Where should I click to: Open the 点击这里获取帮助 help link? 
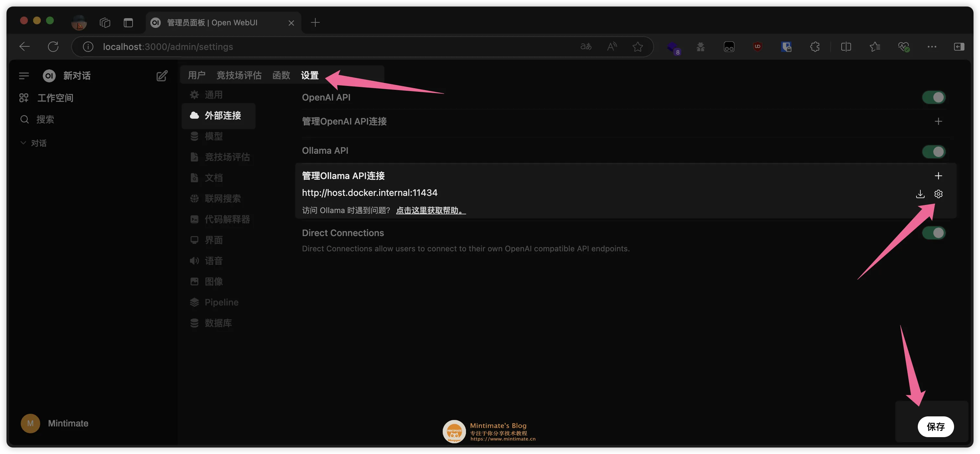[x=430, y=210]
